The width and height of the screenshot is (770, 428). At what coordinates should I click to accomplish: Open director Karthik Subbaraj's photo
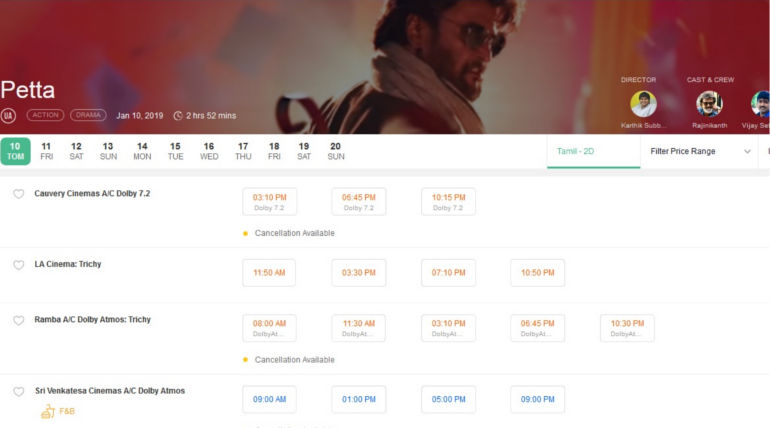point(643,104)
